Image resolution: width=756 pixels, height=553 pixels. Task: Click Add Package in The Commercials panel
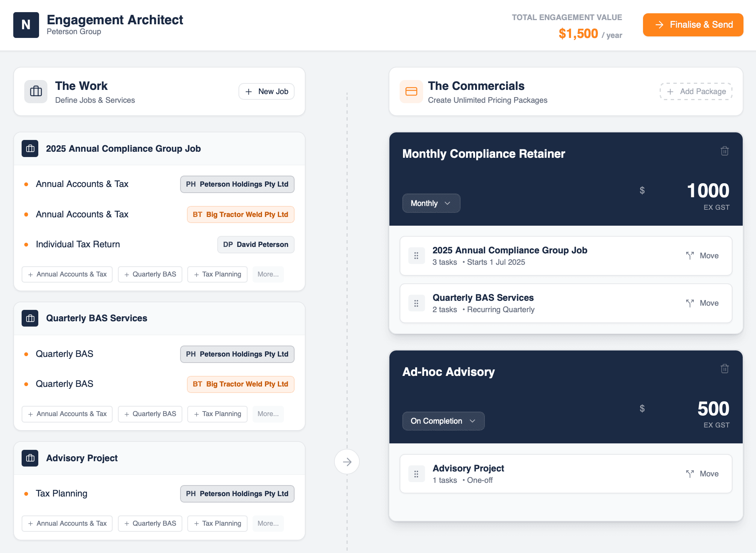coord(696,91)
